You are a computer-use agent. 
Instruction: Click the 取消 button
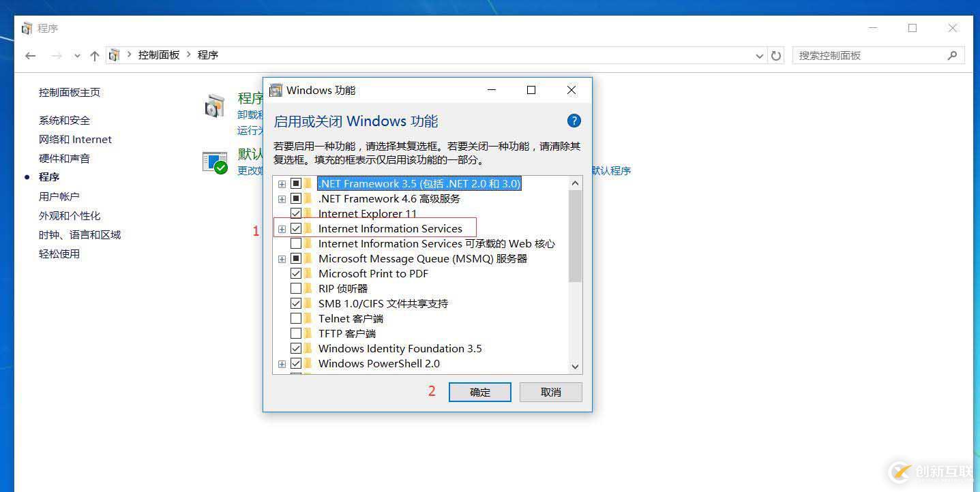click(551, 392)
